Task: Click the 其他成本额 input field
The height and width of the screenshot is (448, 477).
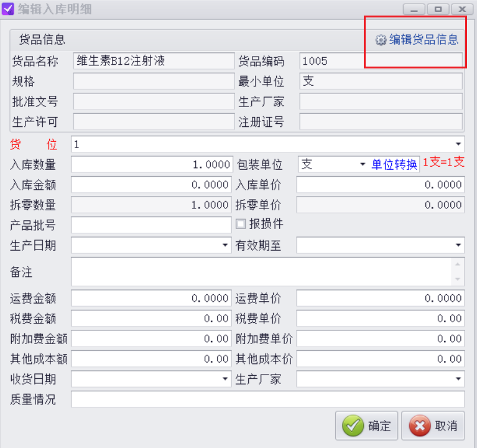Action: 151,359
